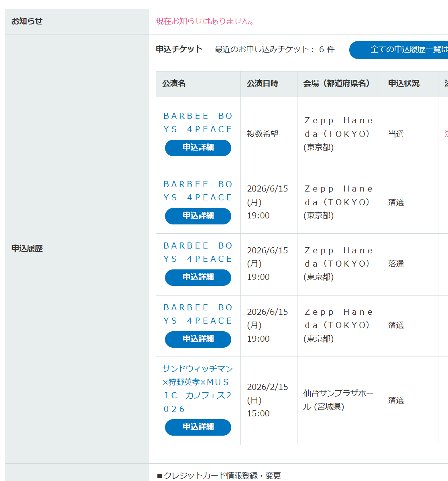
Task: Open サンドウィッチマン×狩野英孝 カノフェス2026 link
Action: [x=198, y=389]
